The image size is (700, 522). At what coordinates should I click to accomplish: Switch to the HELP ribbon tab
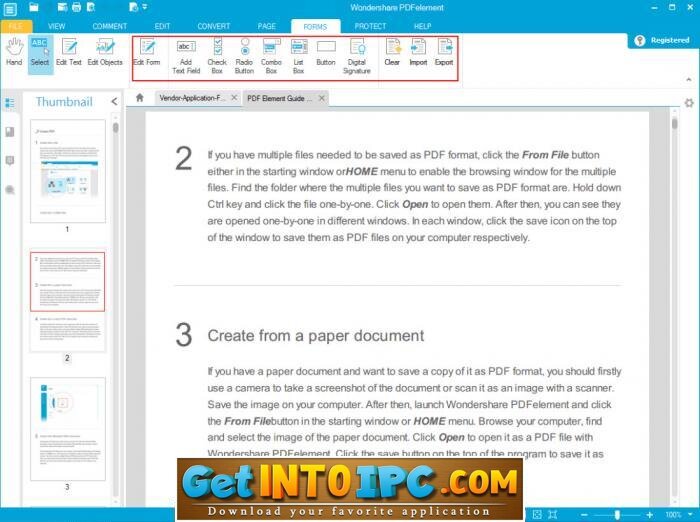(422, 26)
